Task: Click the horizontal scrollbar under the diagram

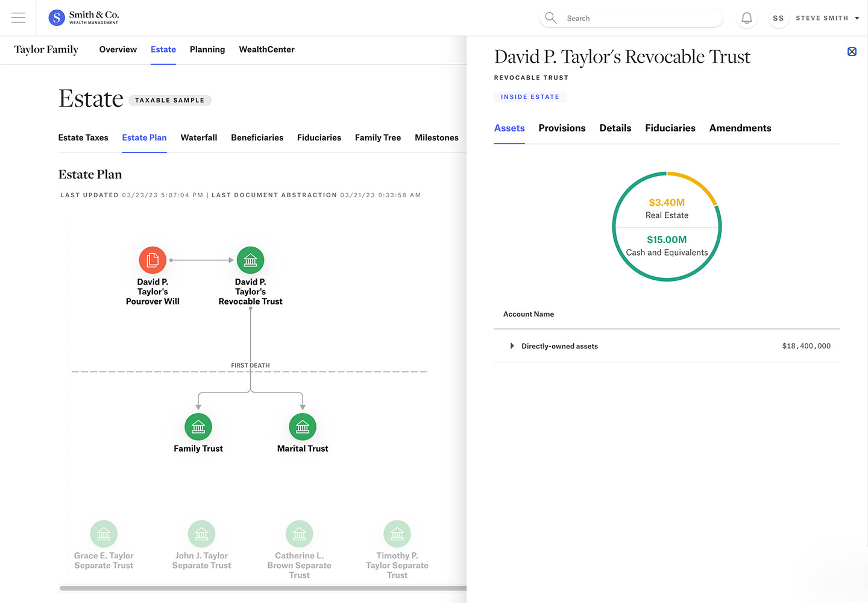Action: (x=263, y=588)
